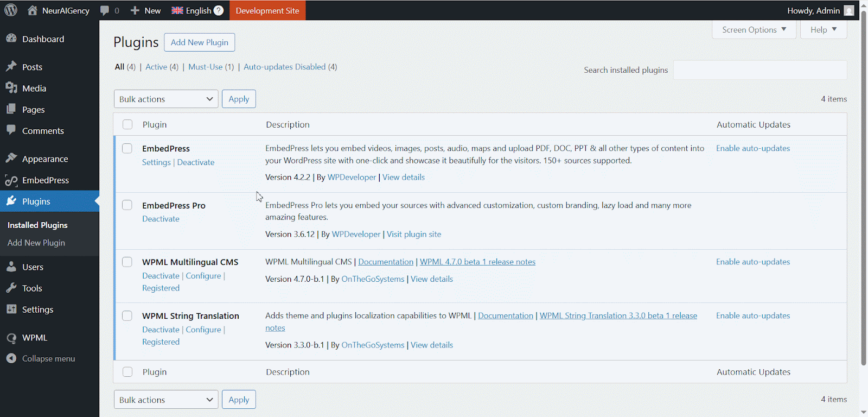Click the Settings sliders icon

(x=11, y=309)
